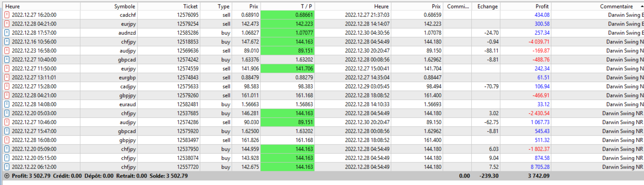
Task: Select the green T/P cell 1.07077
Action: click(x=288, y=33)
